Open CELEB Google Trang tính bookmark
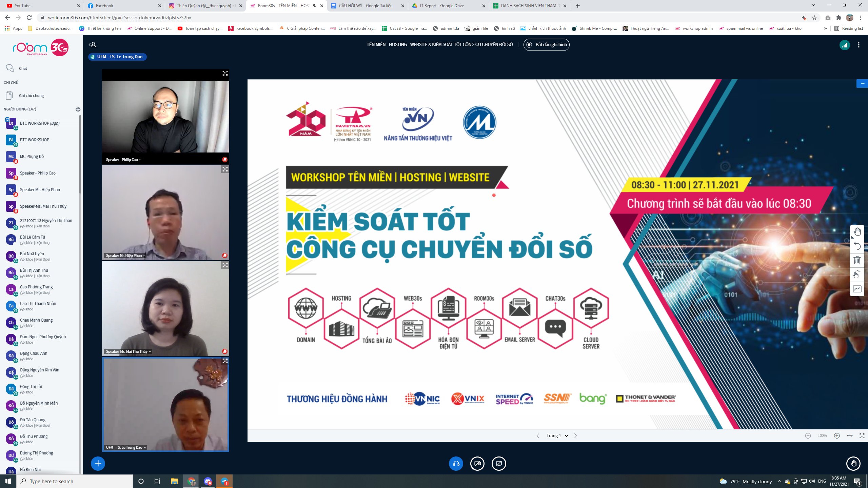 click(x=404, y=28)
